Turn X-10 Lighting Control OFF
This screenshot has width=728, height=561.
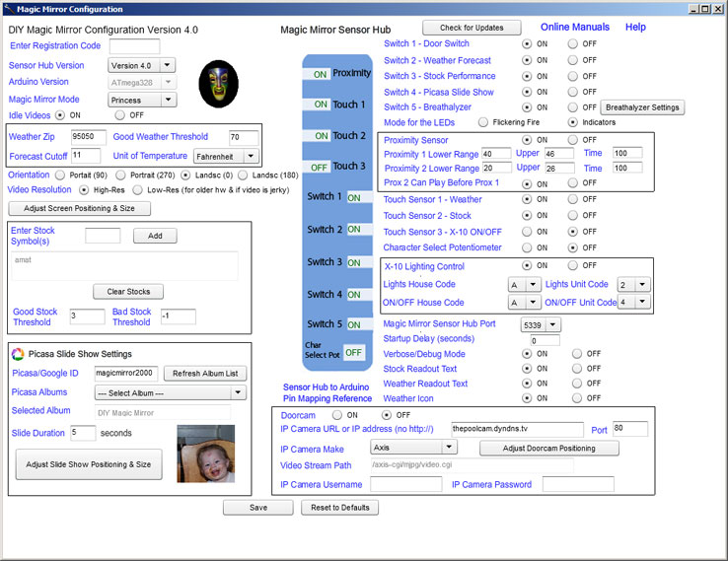point(573,265)
